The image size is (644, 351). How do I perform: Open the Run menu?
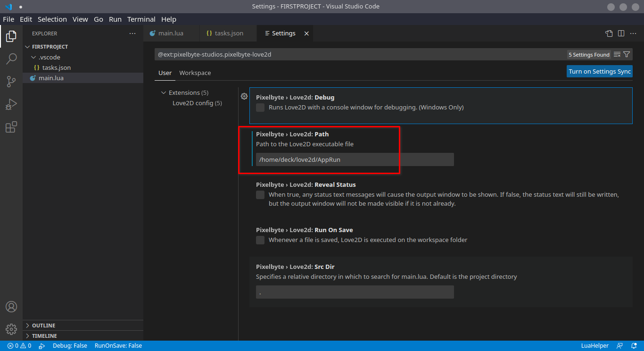(115, 19)
